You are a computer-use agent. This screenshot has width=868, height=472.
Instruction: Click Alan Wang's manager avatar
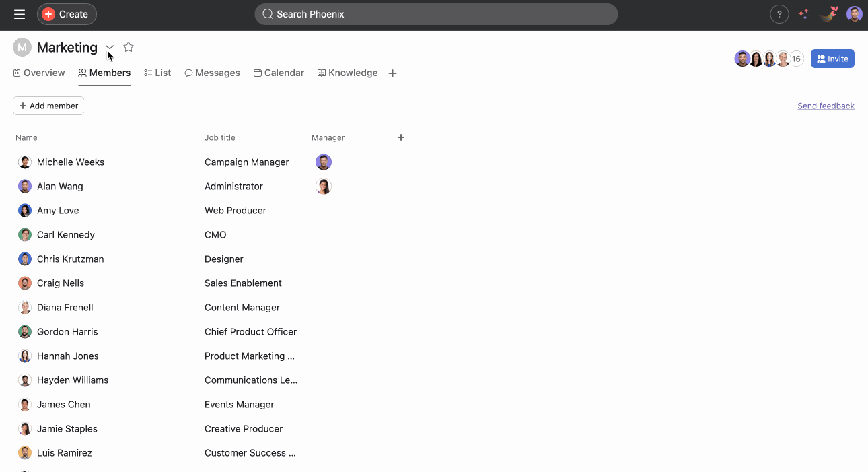point(324,187)
